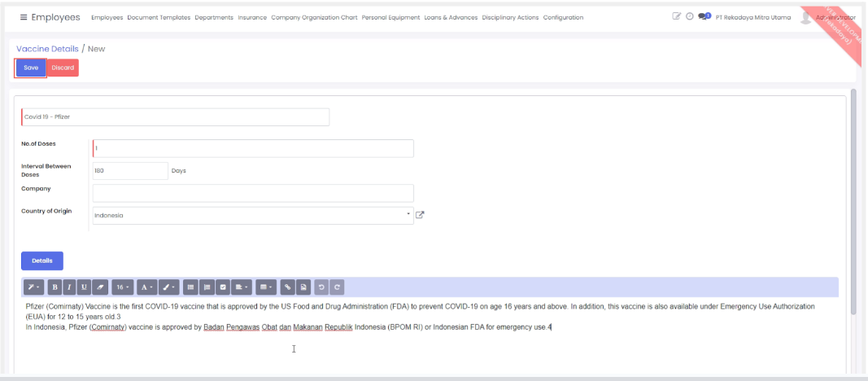
Task: Go back via Vaccine Details breadcrumb
Action: [x=47, y=49]
